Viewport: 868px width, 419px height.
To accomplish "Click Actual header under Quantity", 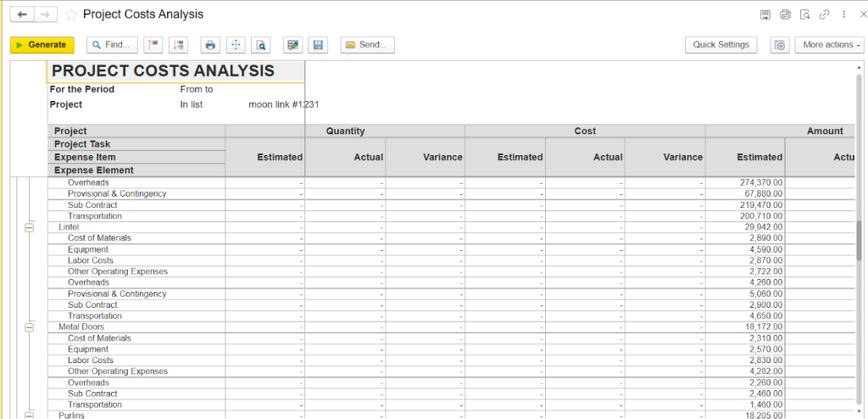I will click(x=346, y=157).
